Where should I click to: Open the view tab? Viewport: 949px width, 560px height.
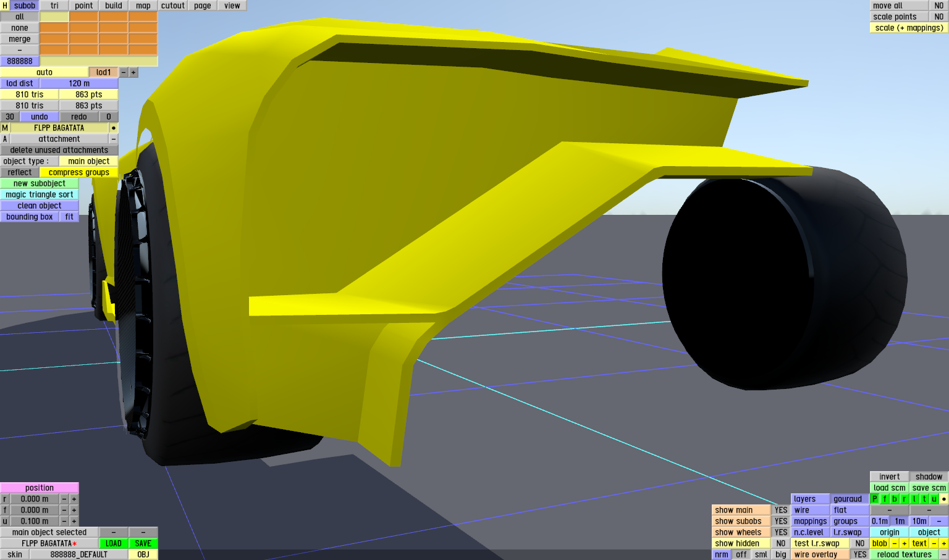232,6
